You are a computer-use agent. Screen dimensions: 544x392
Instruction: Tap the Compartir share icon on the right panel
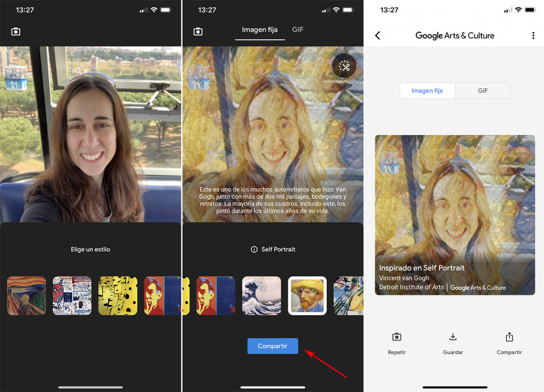[x=509, y=337]
